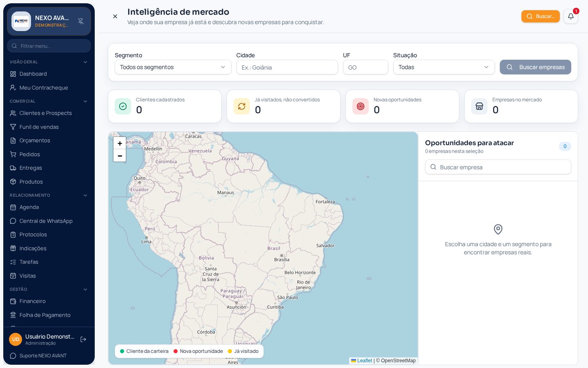
Task: Click the Entregas truck icon
Action: click(x=13, y=168)
